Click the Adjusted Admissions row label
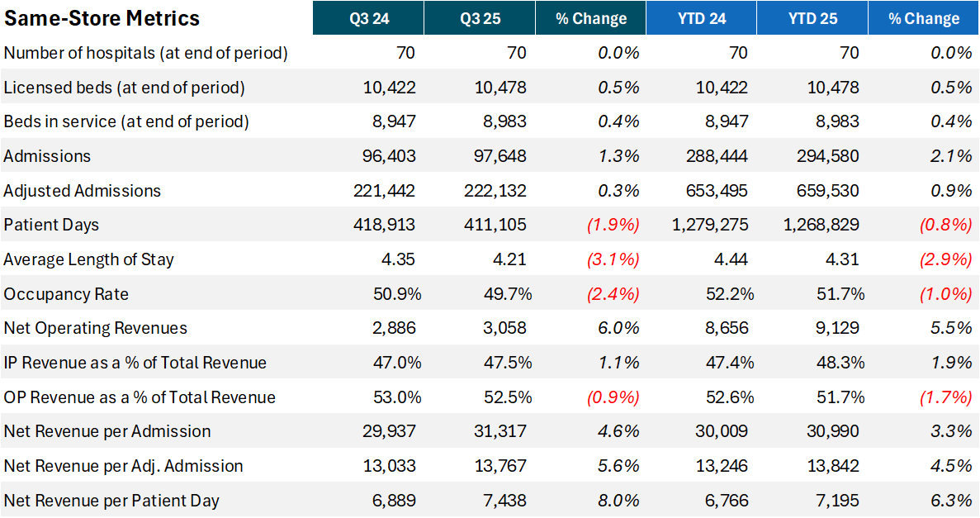This screenshot has width=980, height=518. (83, 191)
